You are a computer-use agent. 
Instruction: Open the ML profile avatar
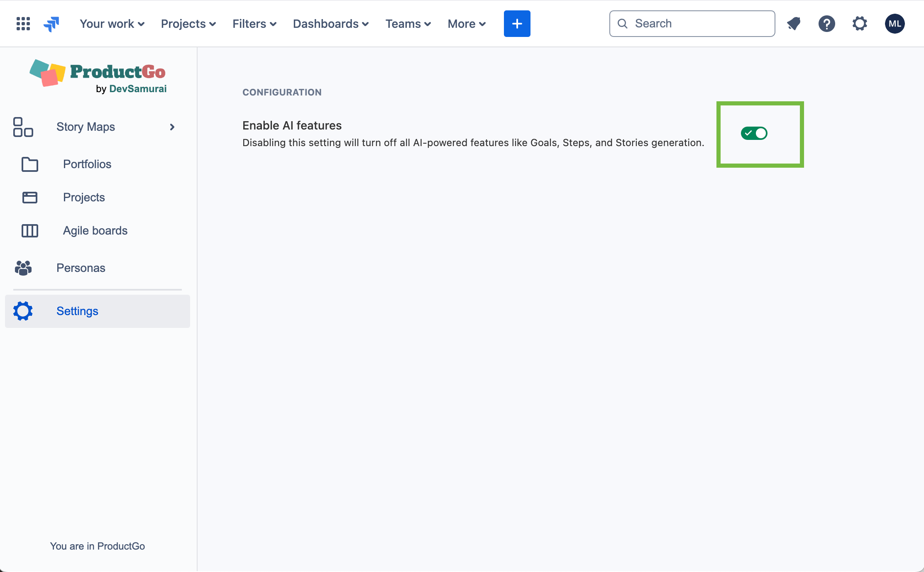click(x=895, y=24)
